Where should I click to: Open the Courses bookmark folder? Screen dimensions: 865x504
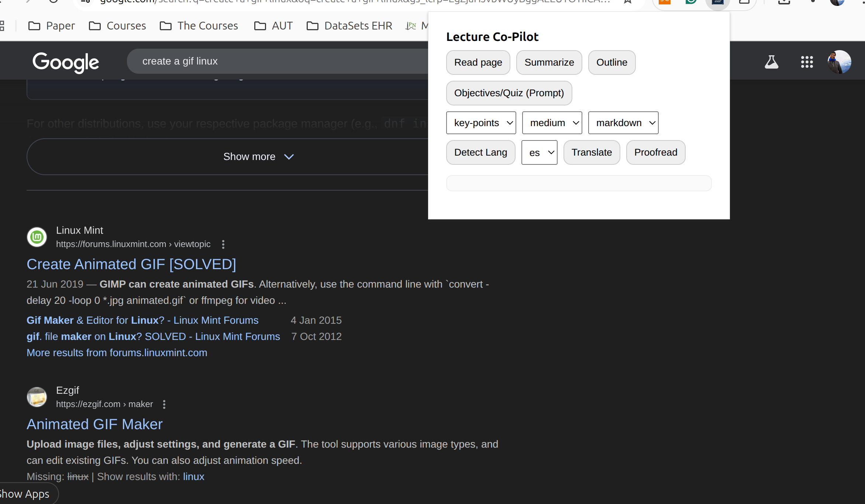(118, 26)
